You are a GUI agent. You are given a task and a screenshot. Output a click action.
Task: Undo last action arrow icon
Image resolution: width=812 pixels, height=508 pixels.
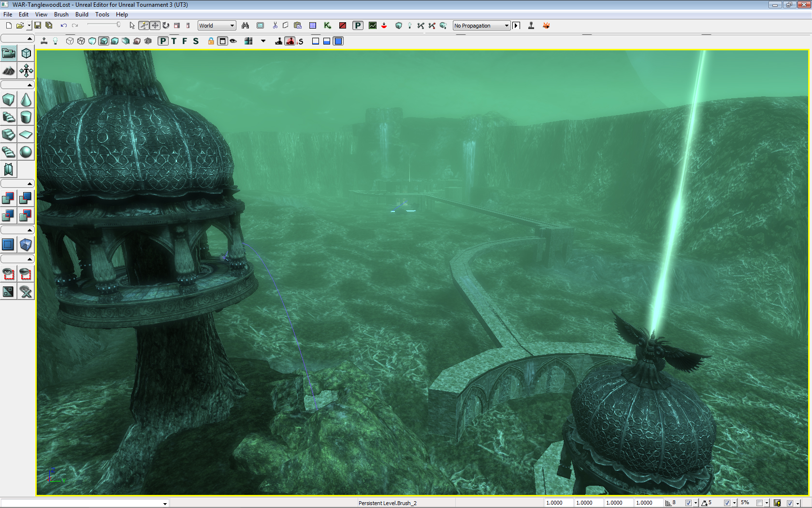63,26
